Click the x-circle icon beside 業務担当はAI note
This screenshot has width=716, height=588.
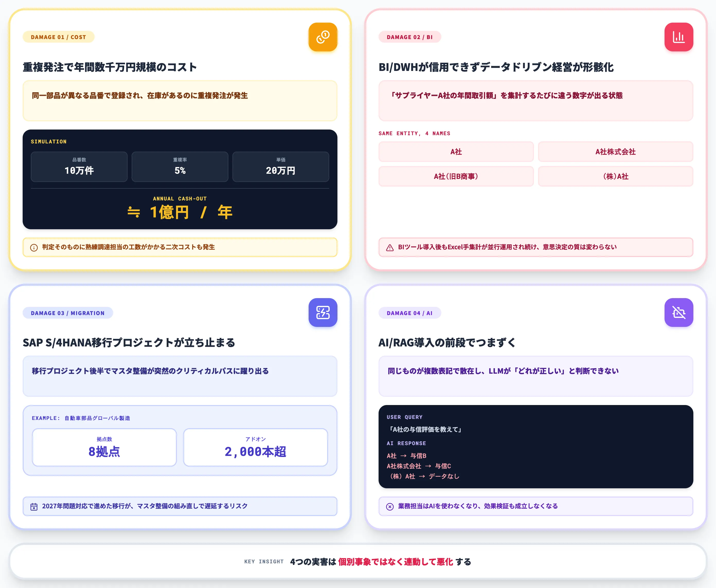tap(390, 507)
